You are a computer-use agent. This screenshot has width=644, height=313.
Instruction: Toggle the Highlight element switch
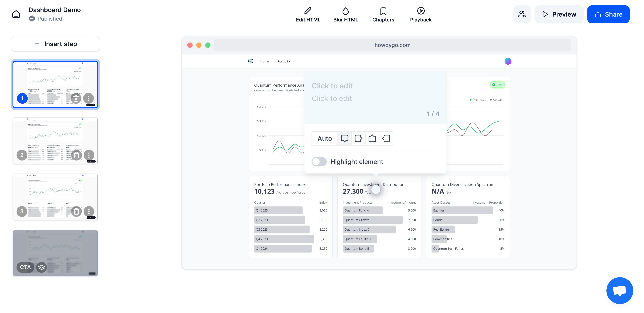pos(319,162)
